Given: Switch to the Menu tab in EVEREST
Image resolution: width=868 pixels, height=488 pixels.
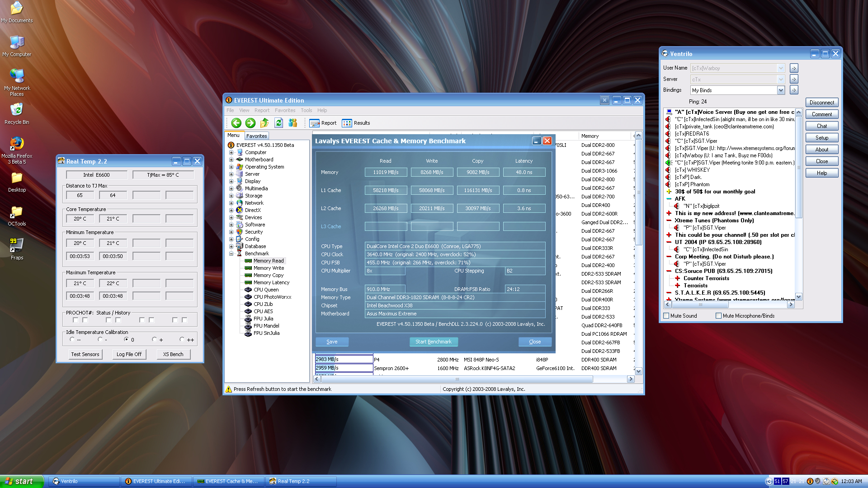Looking at the screenshot, I should [233, 135].
